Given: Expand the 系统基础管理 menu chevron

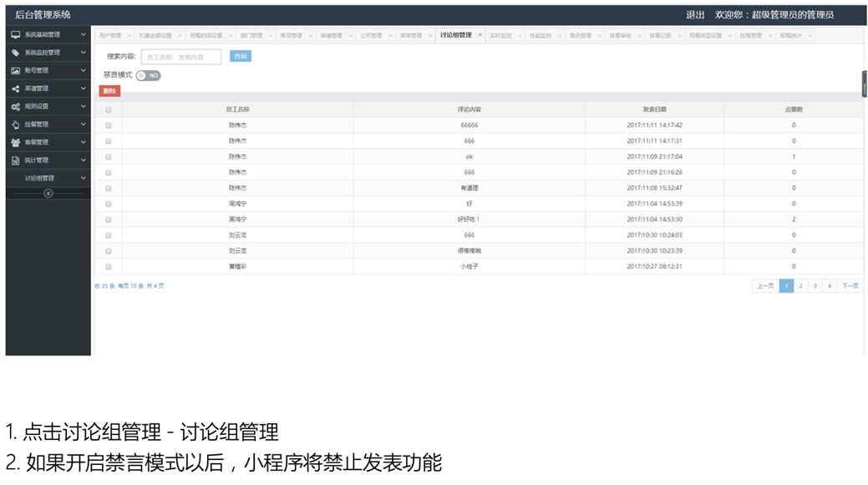Looking at the screenshot, I should click(83, 34).
